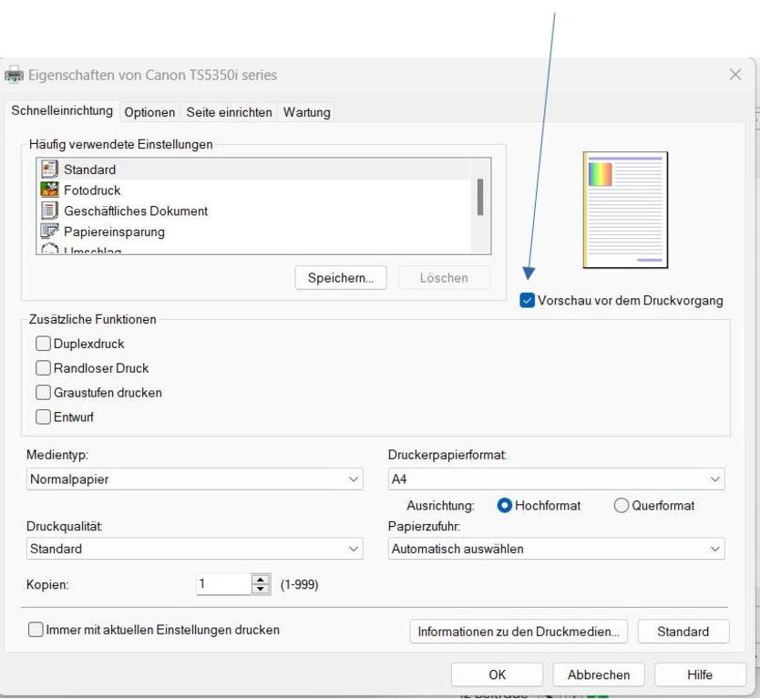Viewport: 760px width, 700px height.
Task: Check Immer mit aktuellen Einstellungen drucken
Action: click(36, 630)
